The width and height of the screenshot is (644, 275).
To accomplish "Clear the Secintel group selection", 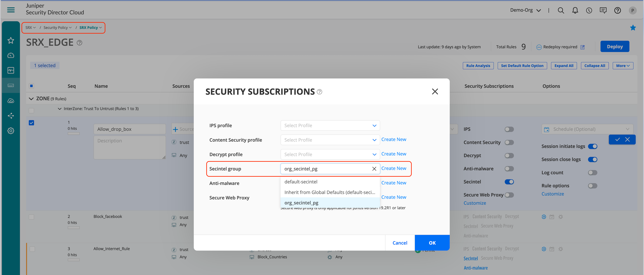I will point(374,169).
